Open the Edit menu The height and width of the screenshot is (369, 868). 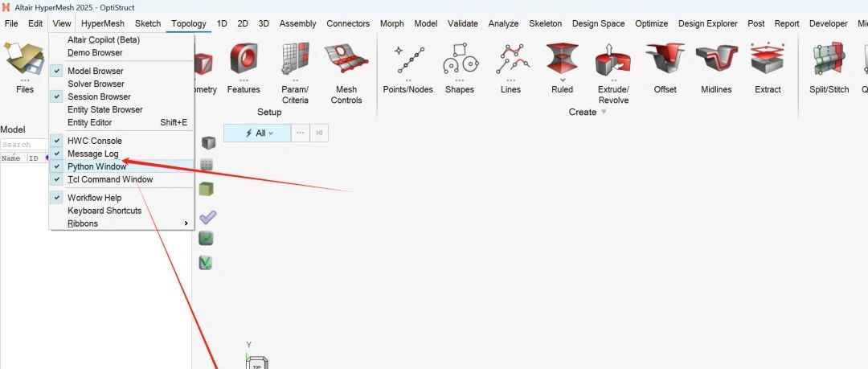(35, 24)
